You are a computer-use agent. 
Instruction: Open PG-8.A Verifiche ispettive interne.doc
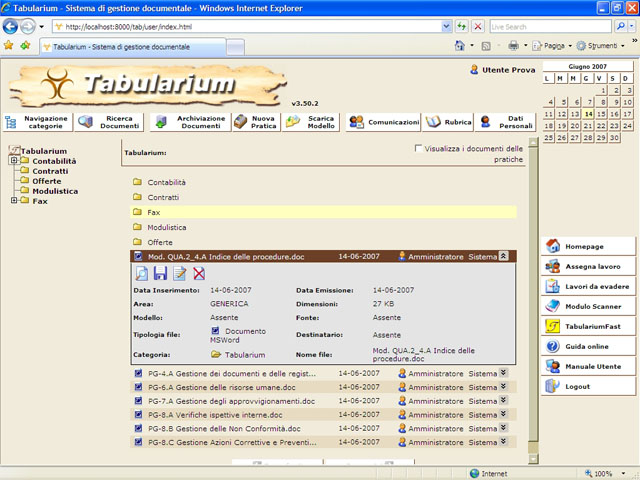tap(215, 415)
